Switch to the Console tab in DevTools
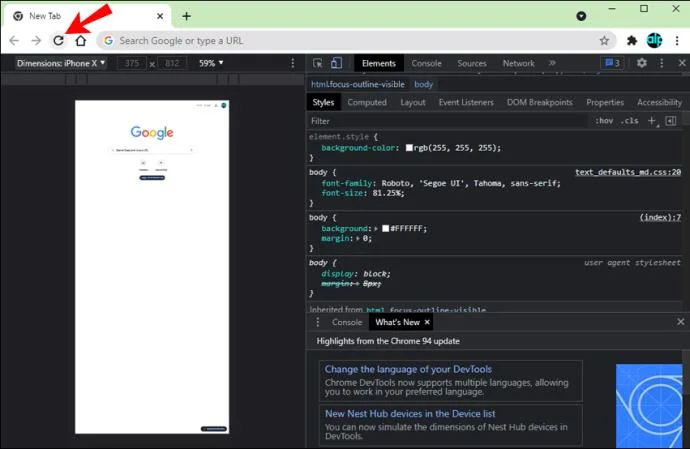 pyautogui.click(x=426, y=63)
